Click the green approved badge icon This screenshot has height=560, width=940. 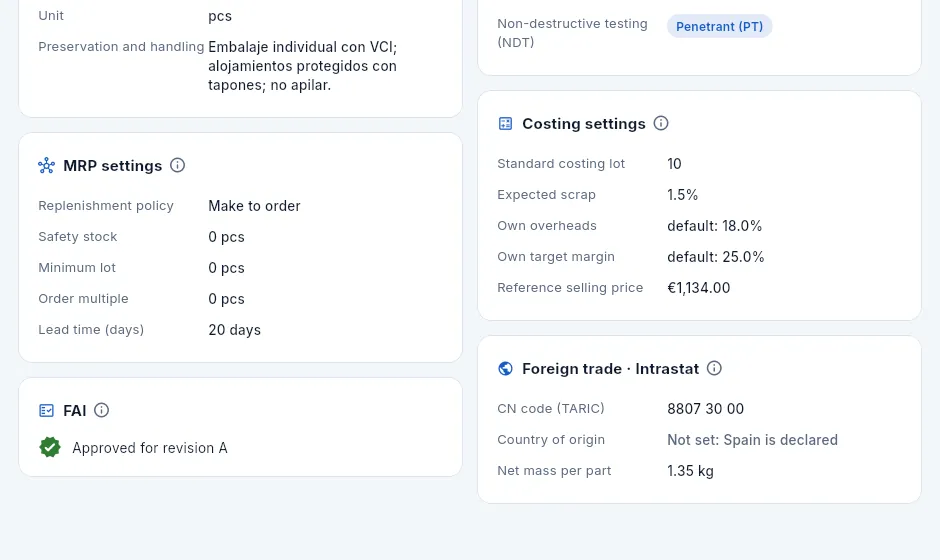coord(50,447)
